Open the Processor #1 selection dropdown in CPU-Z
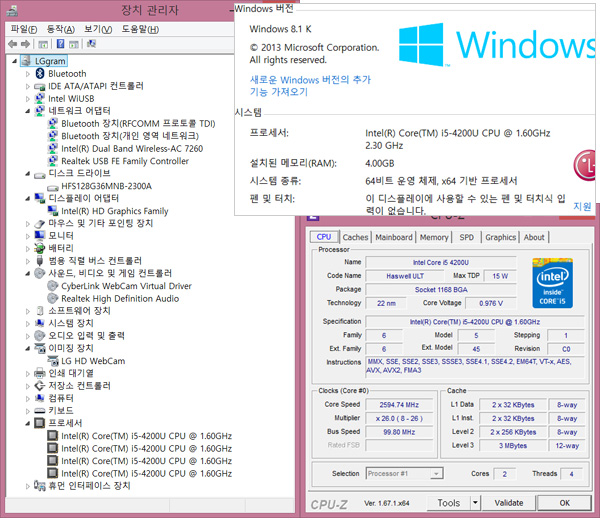 click(436, 474)
